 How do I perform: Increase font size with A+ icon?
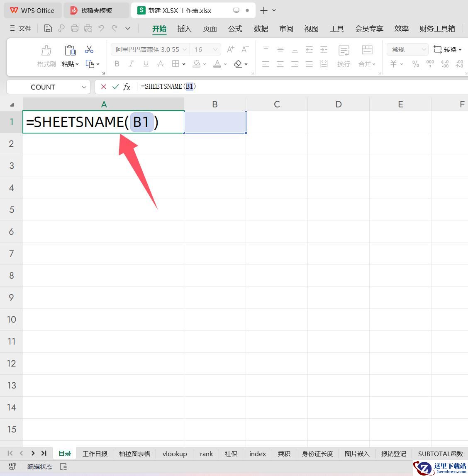coord(231,49)
